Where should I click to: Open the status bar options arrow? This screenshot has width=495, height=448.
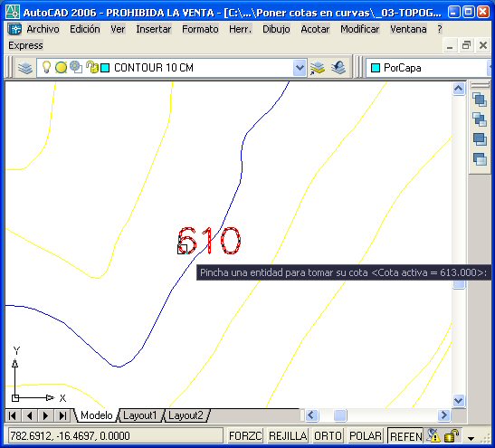click(471, 438)
